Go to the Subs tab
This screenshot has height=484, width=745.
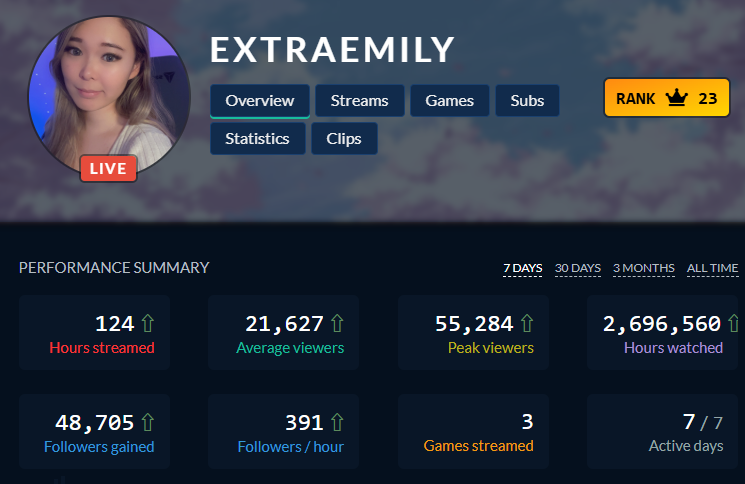527,101
